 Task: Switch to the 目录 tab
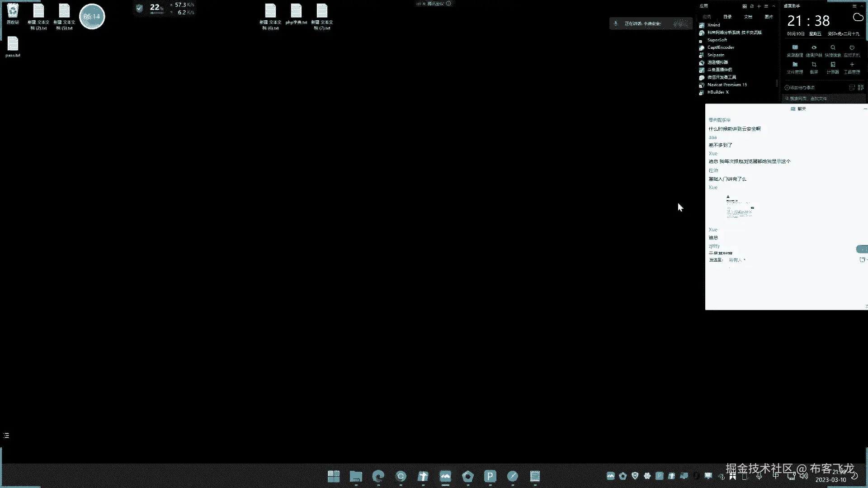tap(727, 17)
